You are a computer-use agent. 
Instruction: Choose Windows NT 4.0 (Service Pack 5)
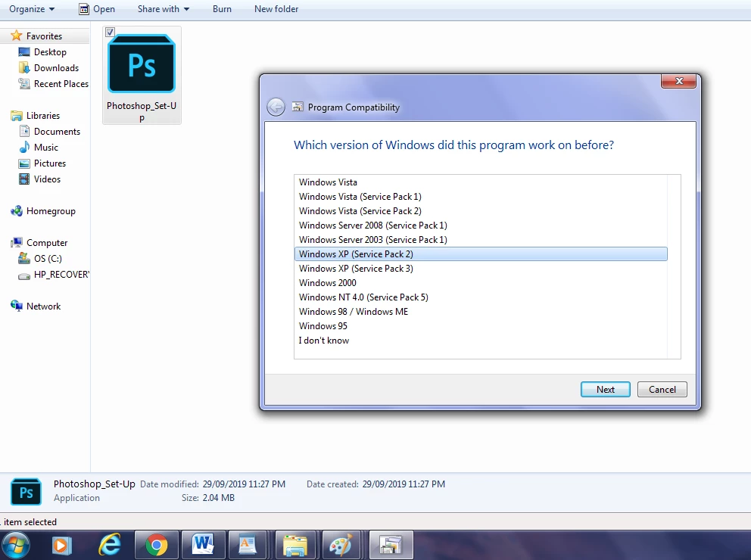pos(481,297)
